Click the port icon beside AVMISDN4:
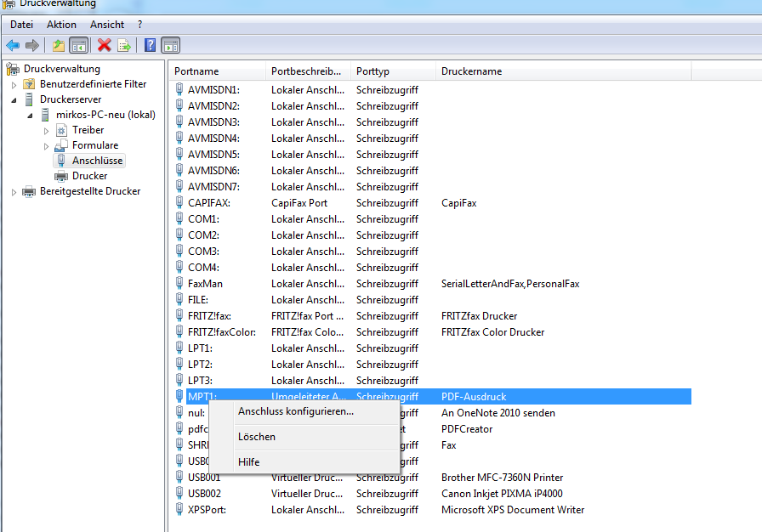The width and height of the screenshot is (762, 532). [x=179, y=138]
